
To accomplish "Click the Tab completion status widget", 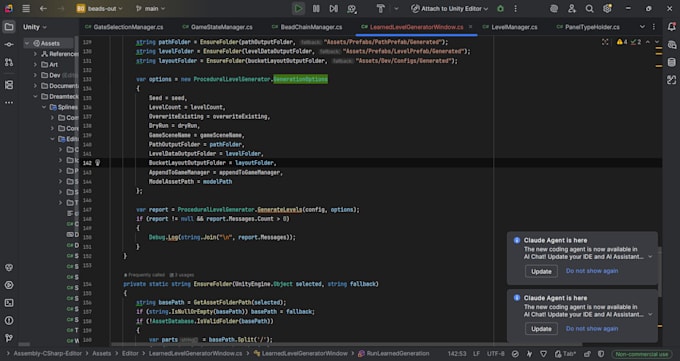I will tap(566, 354).
